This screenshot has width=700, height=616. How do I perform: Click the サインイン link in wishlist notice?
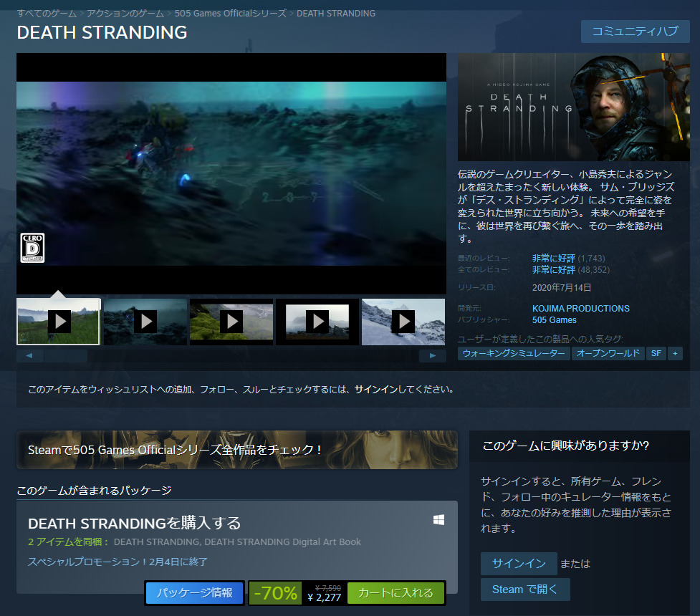click(x=376, y=389)
